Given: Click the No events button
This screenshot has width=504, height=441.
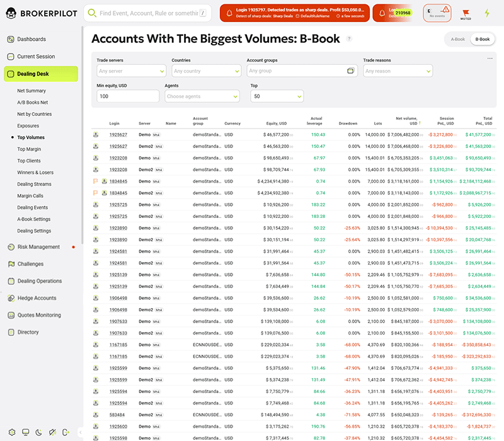Looking at the screenshot, I should point(438,13).
